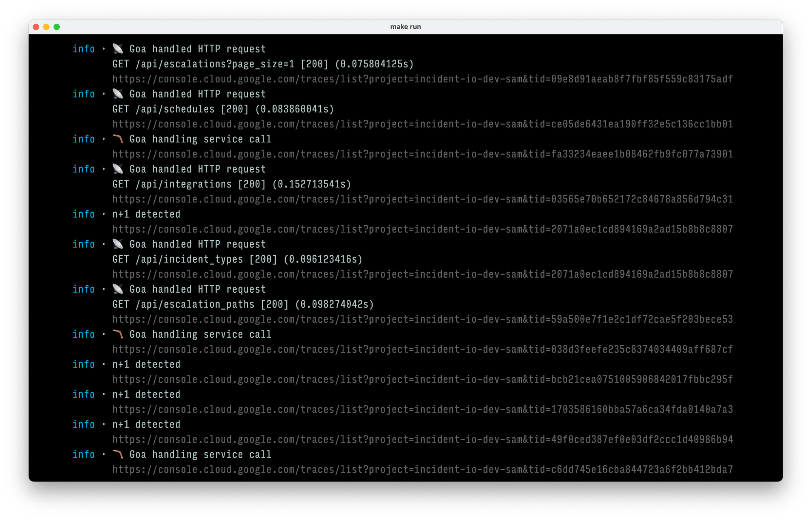
Task: Open the trace link ending in 2017fbbc295f
Action: (x=422, y=379)
